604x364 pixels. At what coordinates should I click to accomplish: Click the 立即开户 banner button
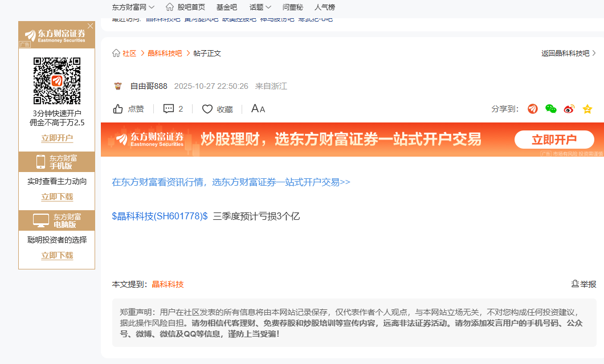click(554, 140)
